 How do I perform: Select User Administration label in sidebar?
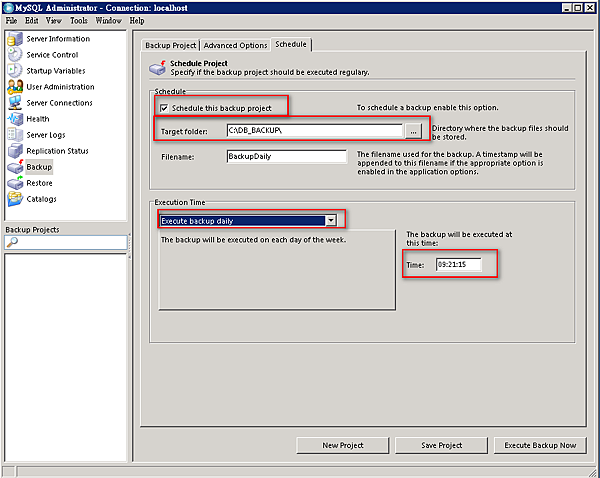(x=60, y=87)
